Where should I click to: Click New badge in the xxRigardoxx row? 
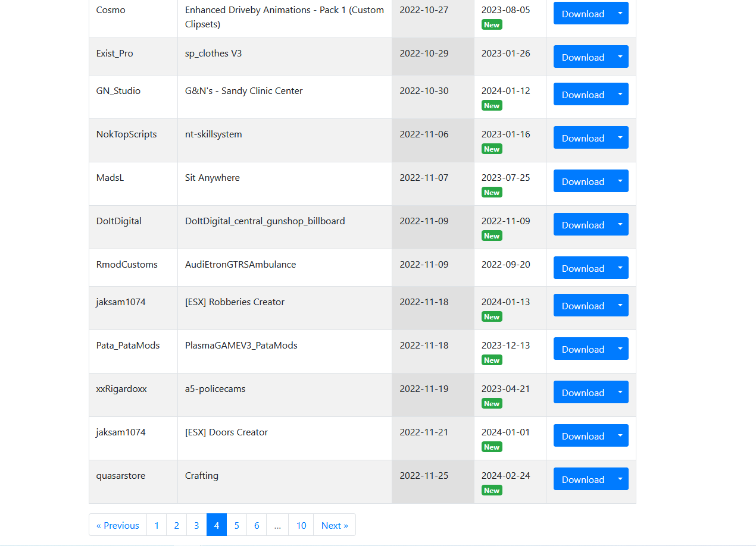coord(492,403)
